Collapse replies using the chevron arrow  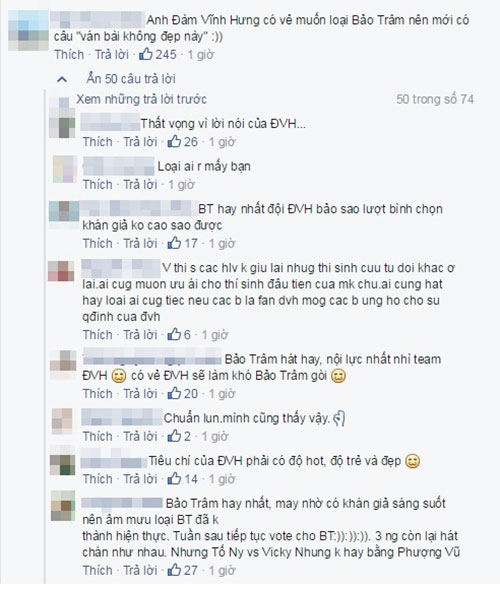tap(62, 79)
